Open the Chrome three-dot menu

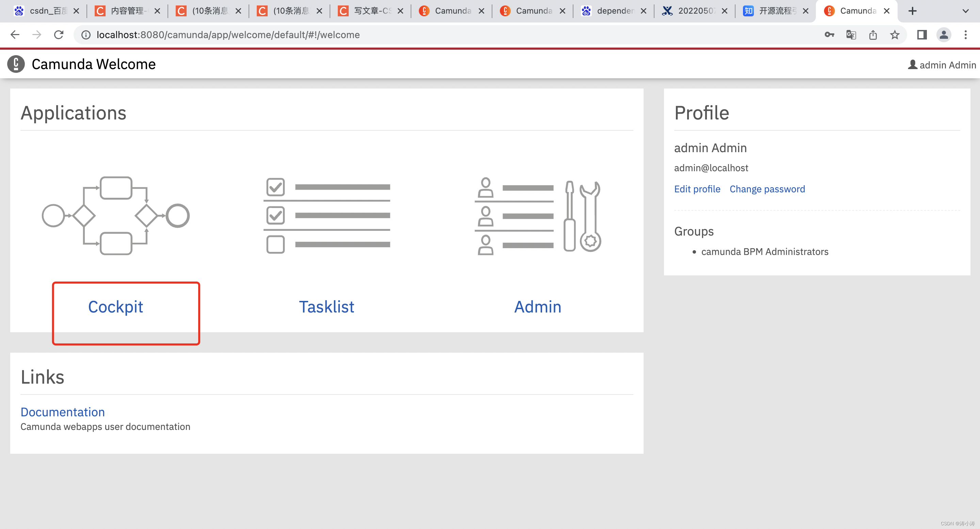tap(966, 35)
